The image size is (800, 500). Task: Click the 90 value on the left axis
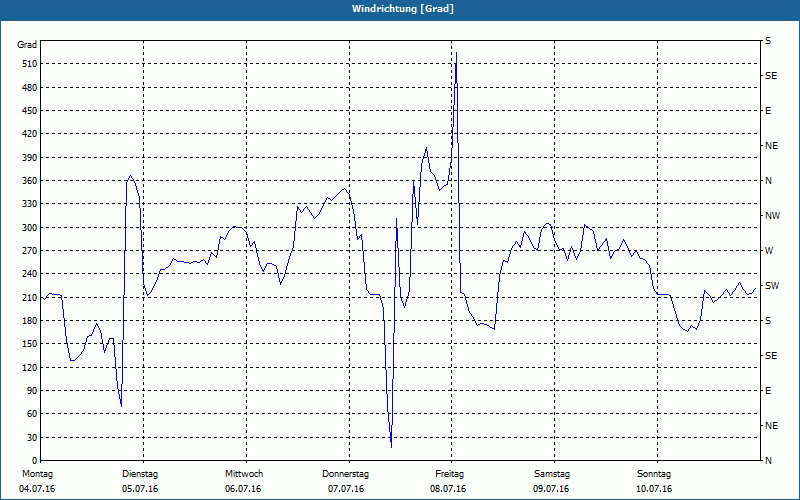[x=32, y=391]
